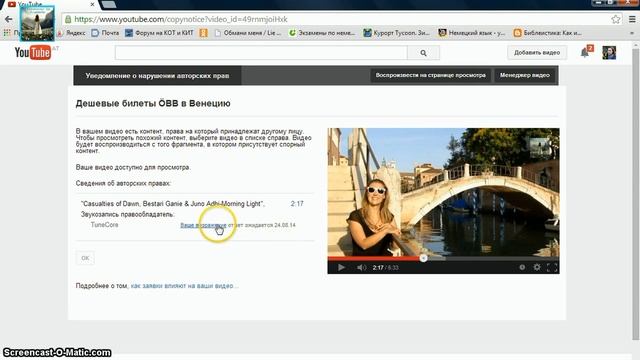The width and height of the screenshot is (640, 360).
Task: Click the YouTube logo
Action: point(33,53)
